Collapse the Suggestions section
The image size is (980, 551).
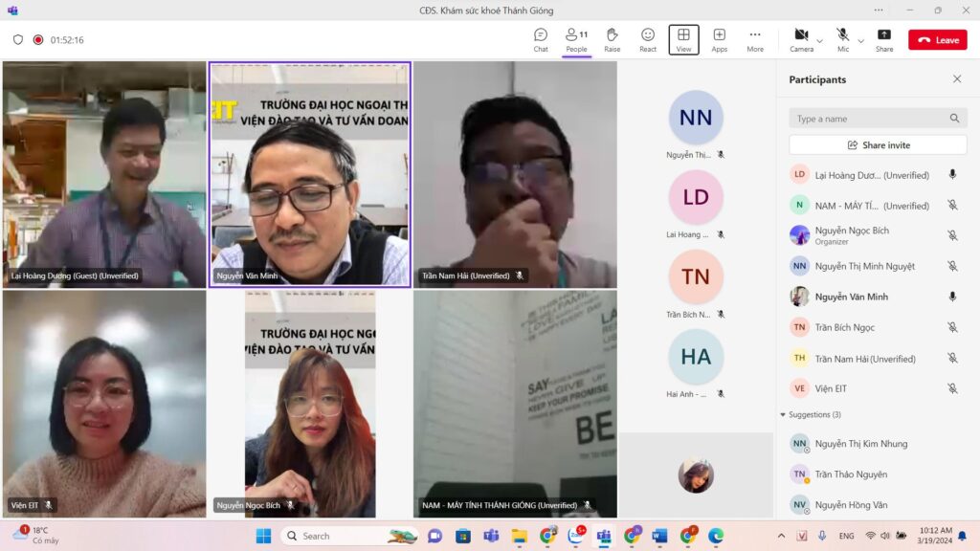[x=783, y=414]
